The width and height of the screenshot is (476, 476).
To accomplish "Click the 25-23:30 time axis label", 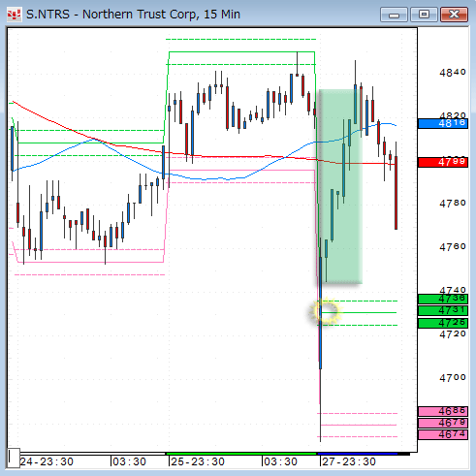I will click(x=198, y=461).
